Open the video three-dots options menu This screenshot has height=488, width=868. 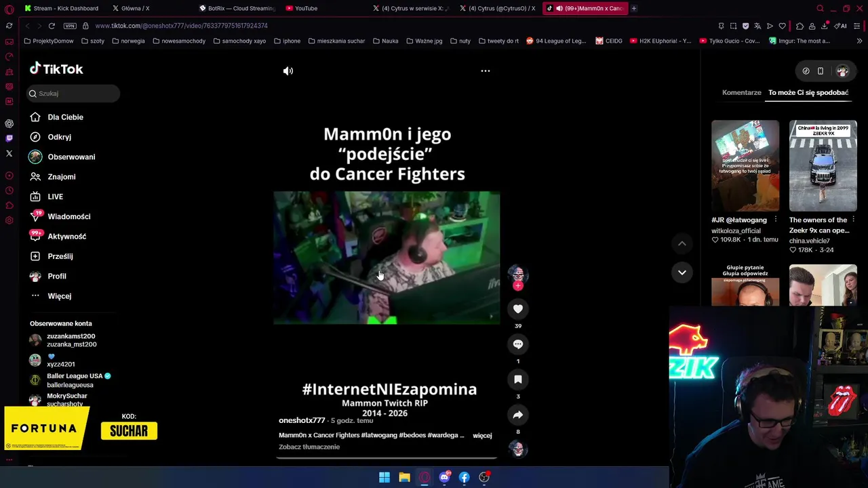click(x=486, y=70)
